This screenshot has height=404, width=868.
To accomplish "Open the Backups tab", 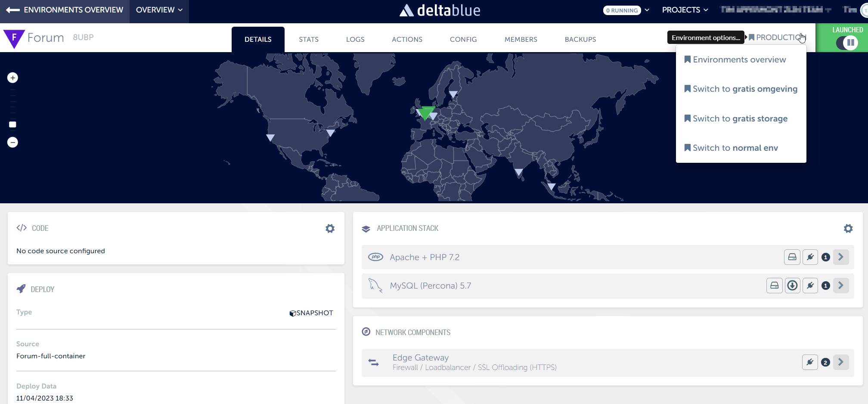I will click(580, 40).
